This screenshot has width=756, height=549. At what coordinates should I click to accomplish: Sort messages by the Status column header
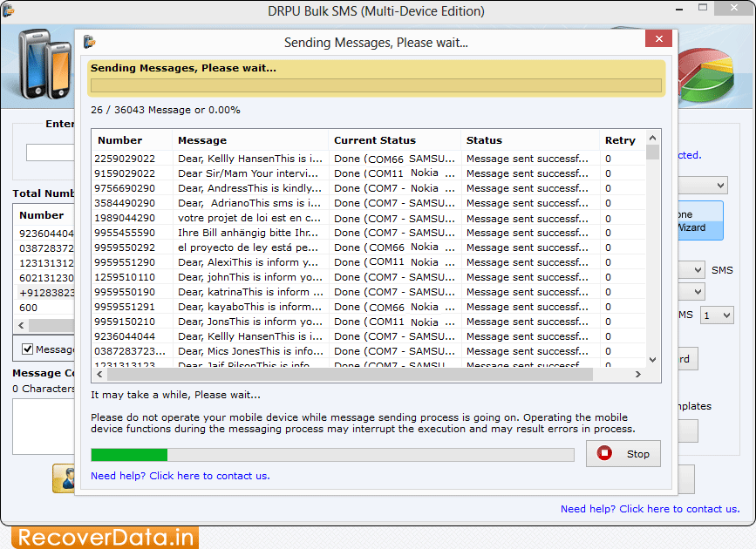coord(528,140)
